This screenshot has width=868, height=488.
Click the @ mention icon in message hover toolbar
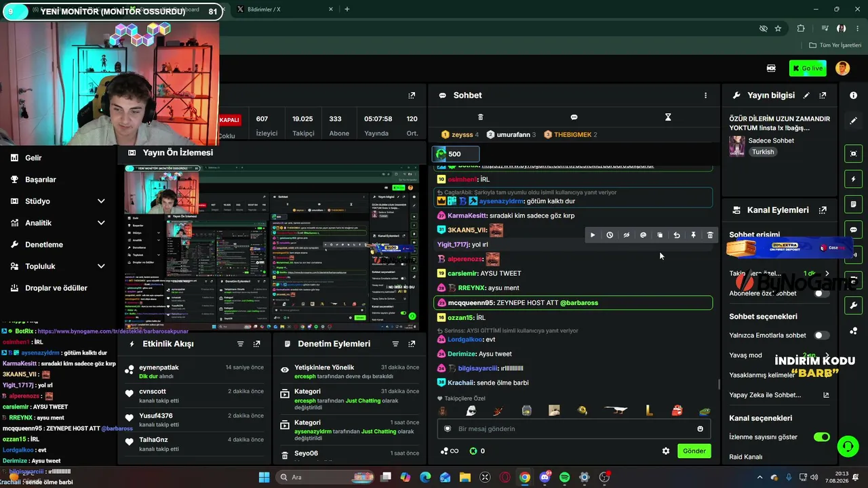click(643, 235)
